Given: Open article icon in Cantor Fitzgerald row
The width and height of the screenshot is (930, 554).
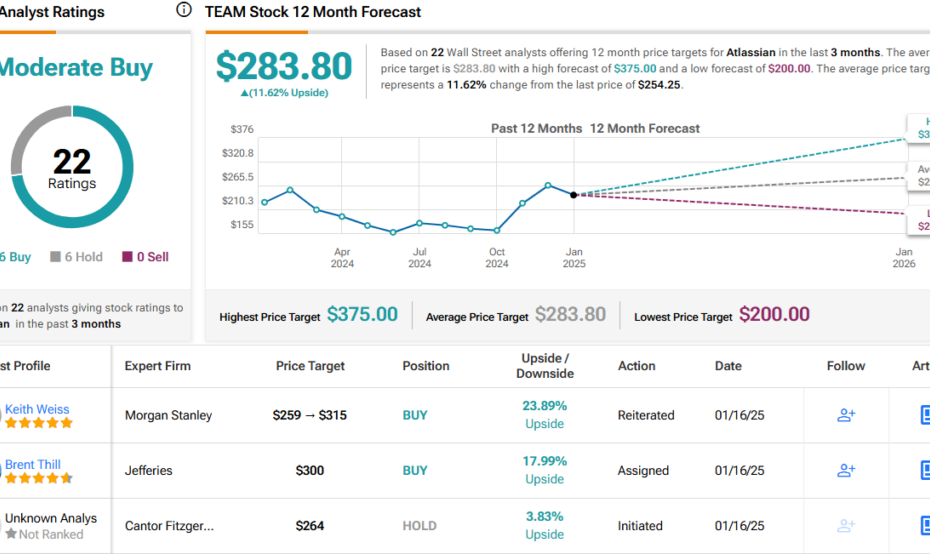Looking at the screenshot, I should pos(924,526).
